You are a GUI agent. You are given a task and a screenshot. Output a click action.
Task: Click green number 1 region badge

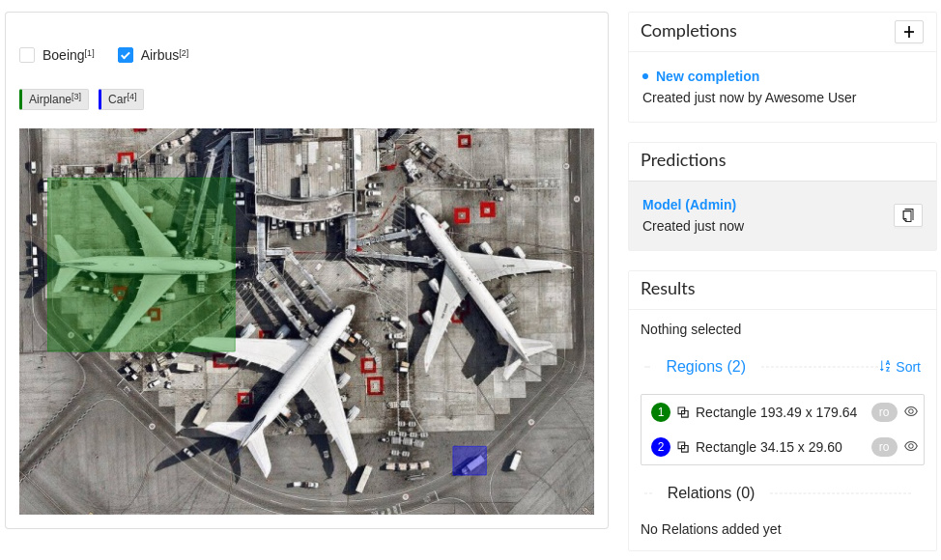pyautogui.click(x=661, y=412)
